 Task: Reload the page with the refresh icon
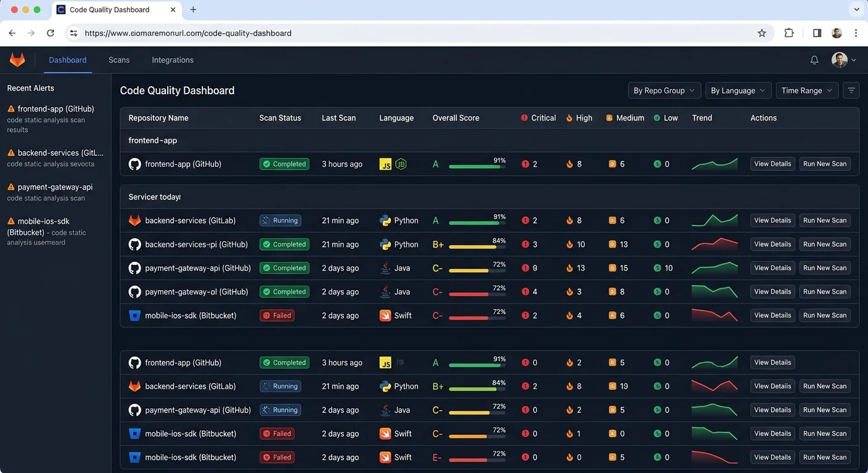tap(51, 33)
